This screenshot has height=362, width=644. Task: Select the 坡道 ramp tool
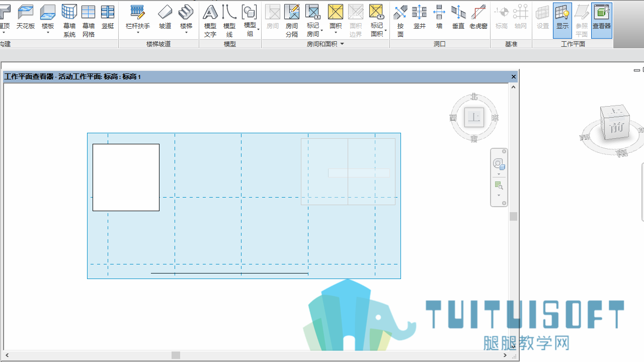[x=165, y=17]
